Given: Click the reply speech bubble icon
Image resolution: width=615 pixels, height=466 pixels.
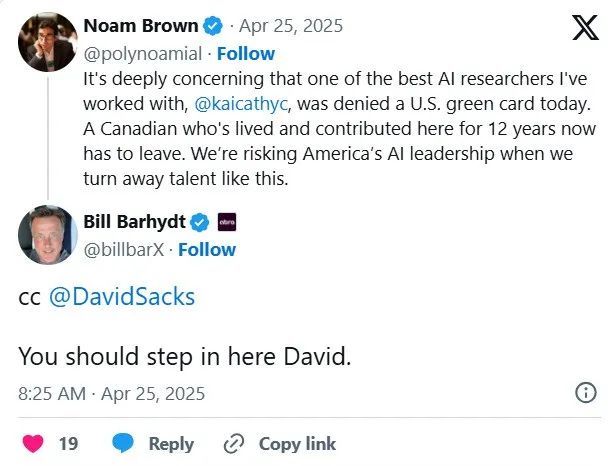Looking at the screenshot, I should [x=123, y=443].
